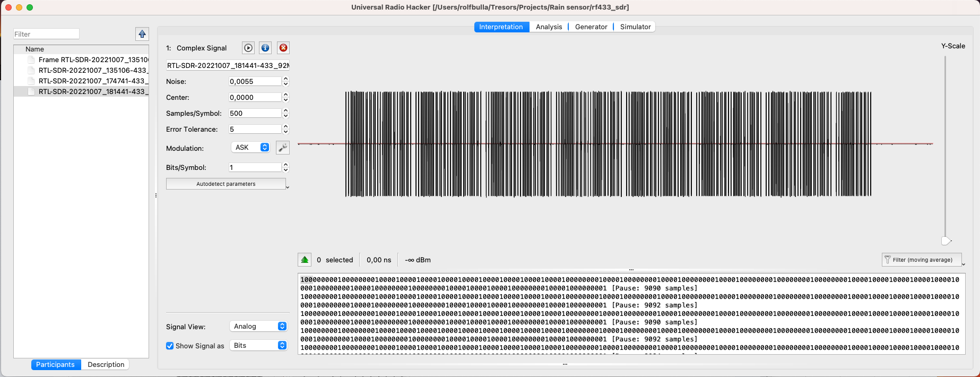Image resolution: width=980 pixels, height=377 pixels.
Task: Switch to the Generator tab
Action: pos(591,27)
